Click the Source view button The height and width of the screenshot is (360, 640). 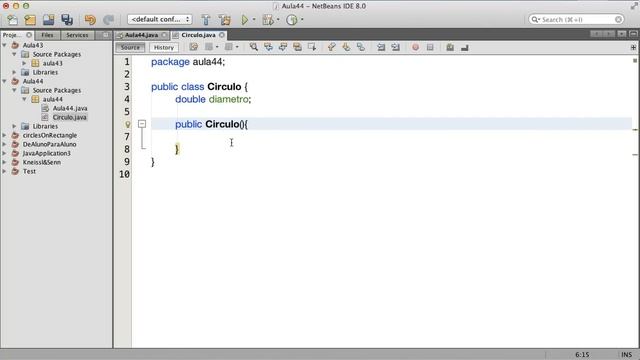130,47
